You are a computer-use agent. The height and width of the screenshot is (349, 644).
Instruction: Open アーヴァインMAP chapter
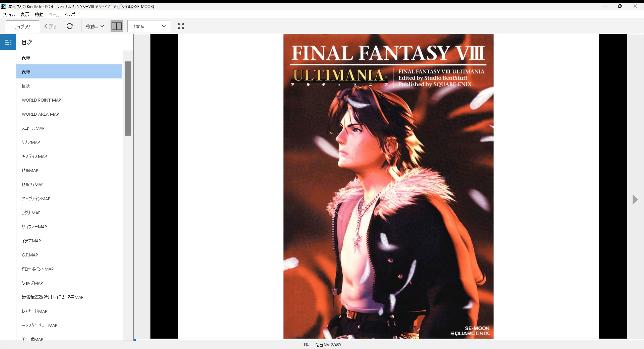point(69,198)
